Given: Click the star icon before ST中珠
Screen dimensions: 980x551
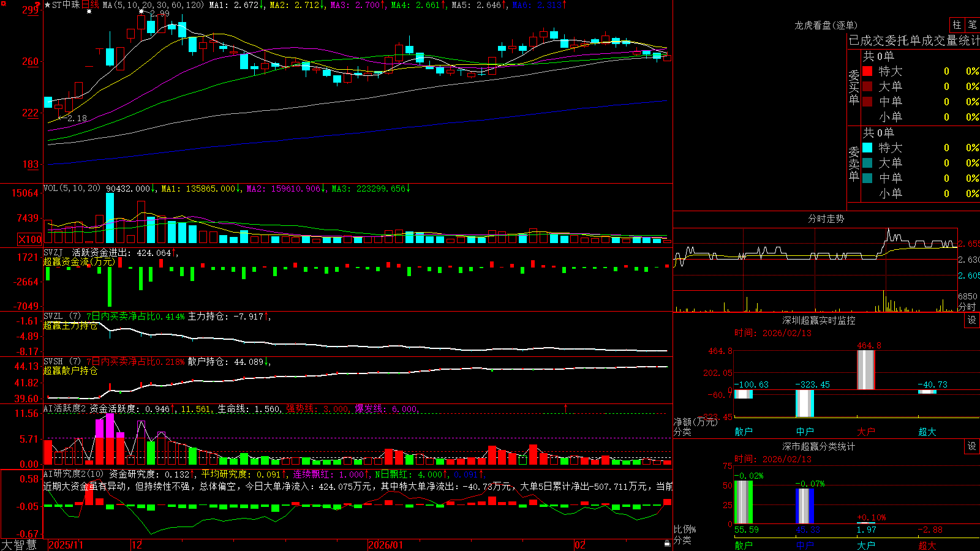Looking at the screenshot, I should [x=48, y=5].
